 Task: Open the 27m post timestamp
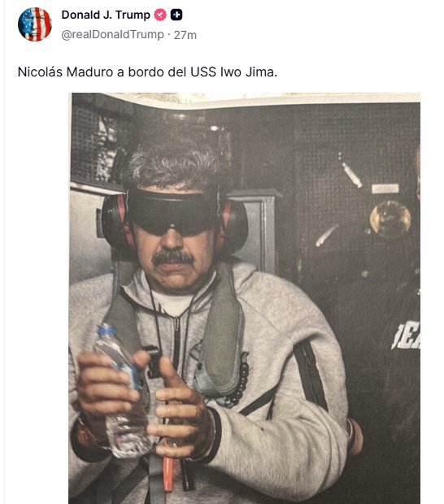tap(185, 35)
